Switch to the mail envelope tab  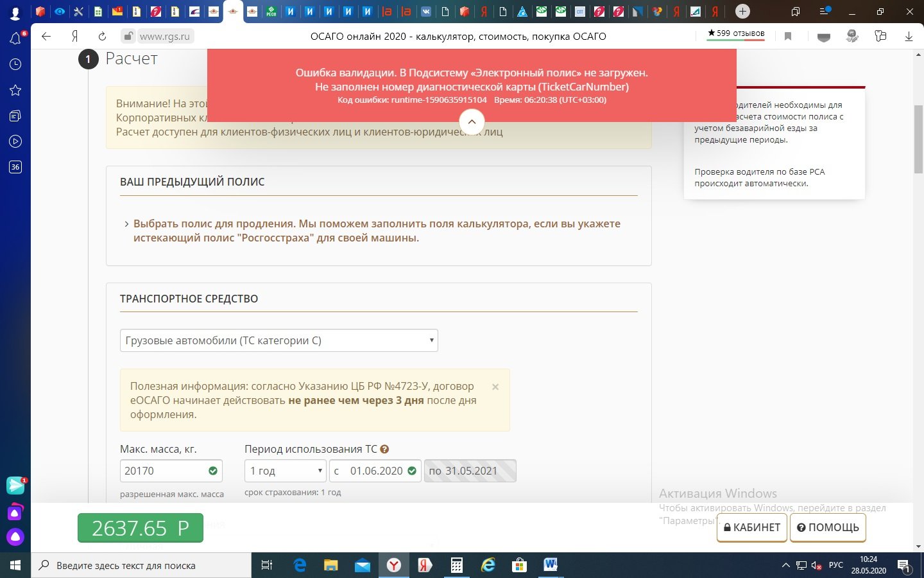click(117, 11)
